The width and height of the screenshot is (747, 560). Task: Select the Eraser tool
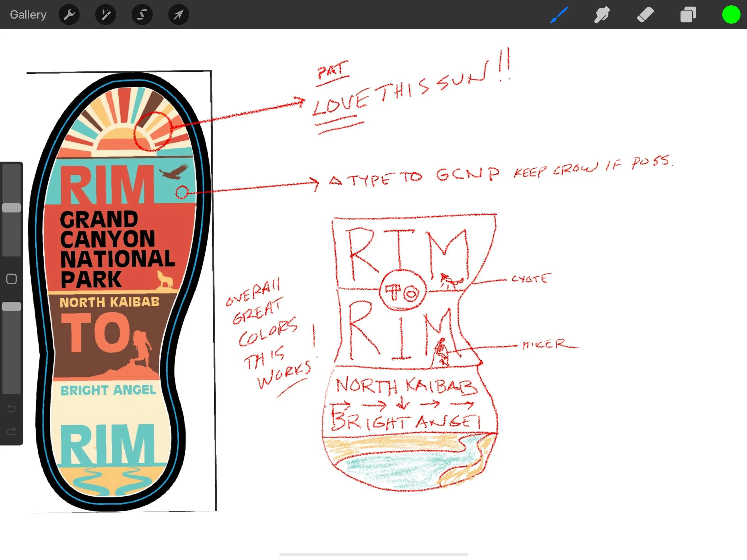[x=645, y=15]
